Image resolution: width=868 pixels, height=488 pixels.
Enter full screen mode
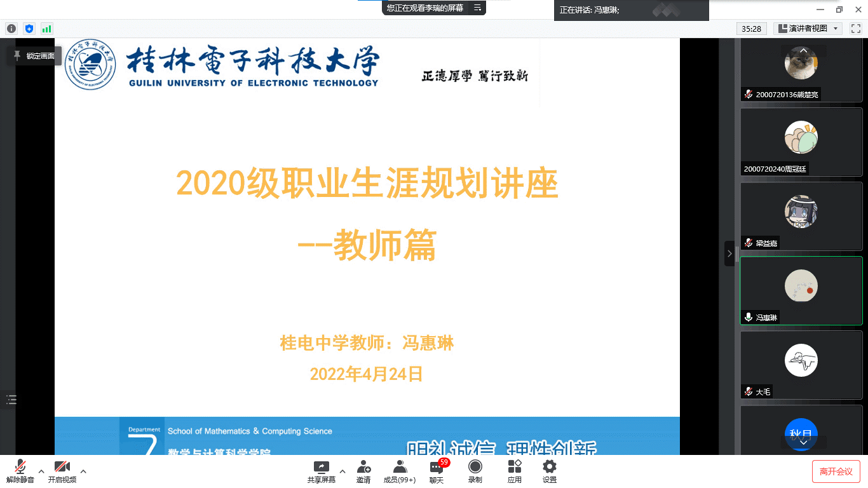[x=855, y=29]
